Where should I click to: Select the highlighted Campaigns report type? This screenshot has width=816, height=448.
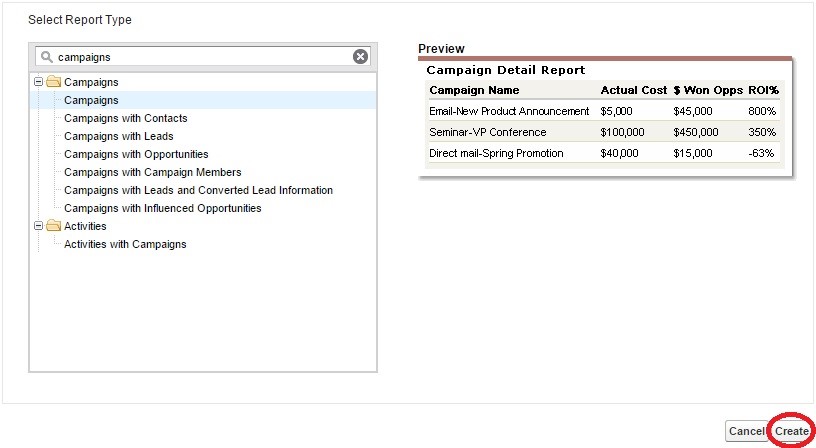[91, 100]
